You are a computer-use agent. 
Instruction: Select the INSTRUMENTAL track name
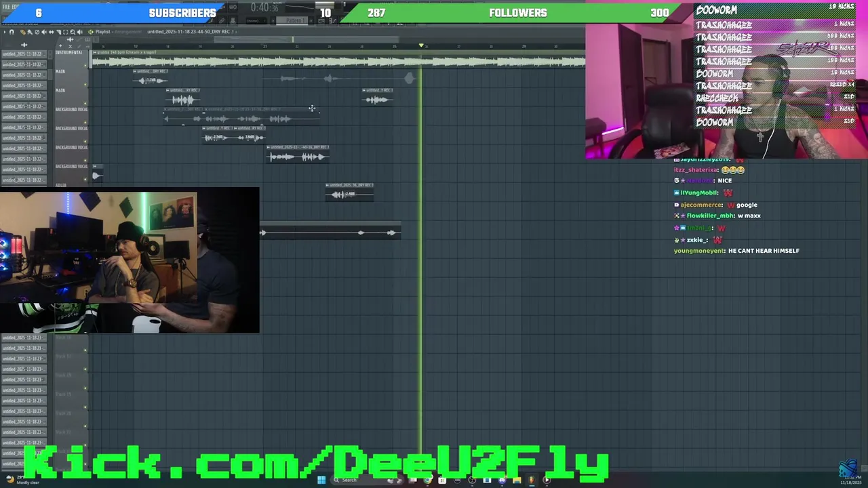coord(68,52)
